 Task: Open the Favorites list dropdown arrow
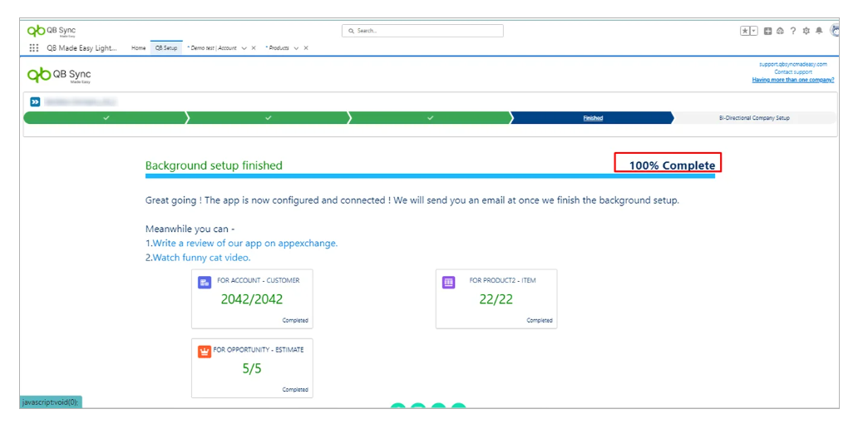point(754,31)
